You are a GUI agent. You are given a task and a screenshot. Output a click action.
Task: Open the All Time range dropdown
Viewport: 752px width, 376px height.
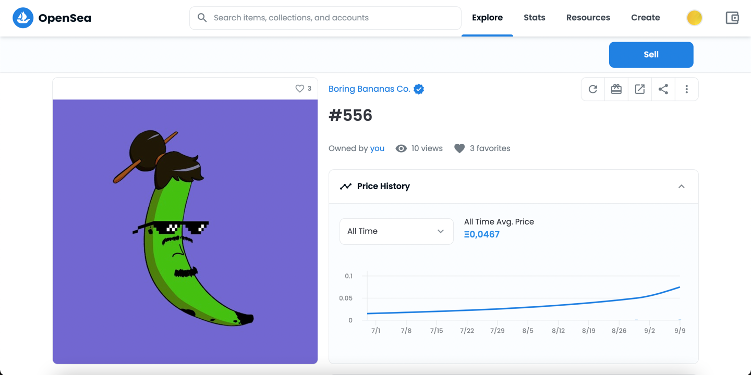click(396, 231)
